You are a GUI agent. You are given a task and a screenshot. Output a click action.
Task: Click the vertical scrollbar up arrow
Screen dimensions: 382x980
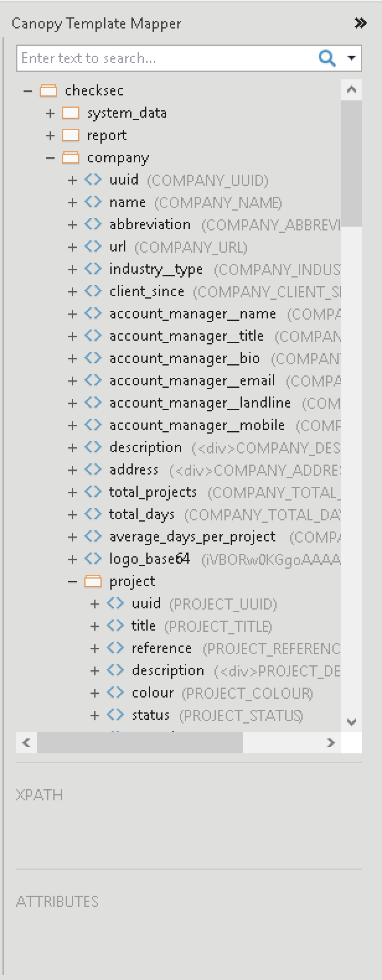coord(352,90)
